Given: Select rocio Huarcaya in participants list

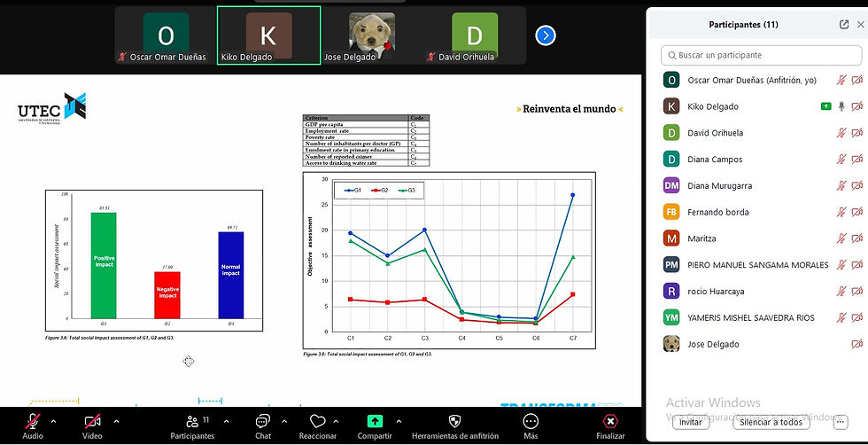Looking at the screenshot, I should click(761, 291).
